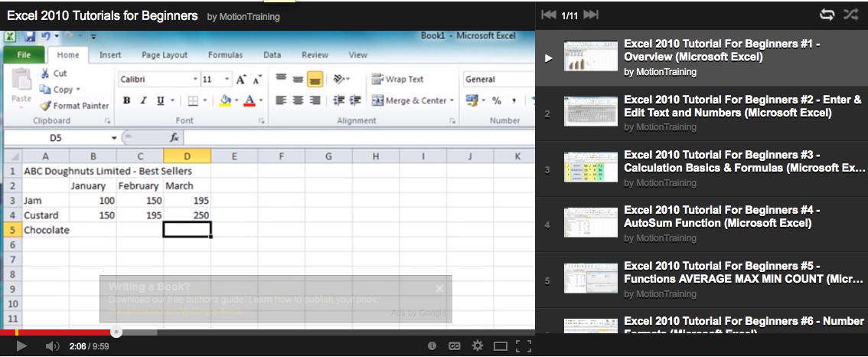
Task: Toggle playlist repeat loop
Action: click(x=827, y=15)
